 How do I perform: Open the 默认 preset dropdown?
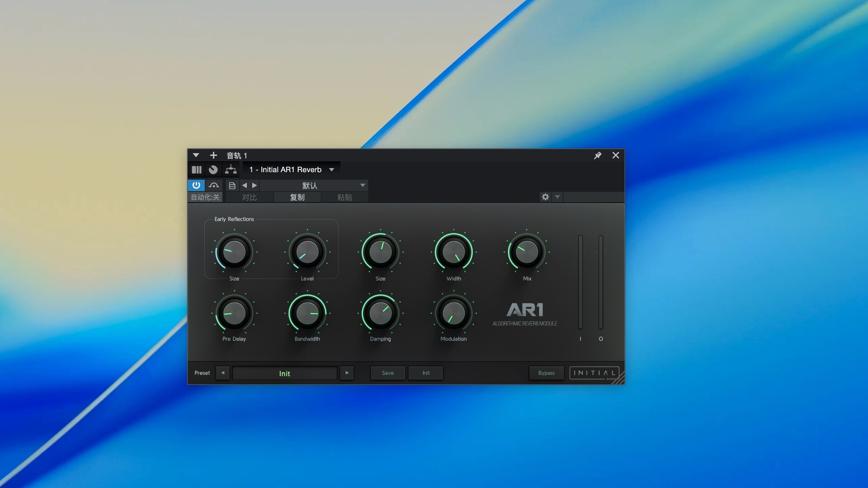314,185
